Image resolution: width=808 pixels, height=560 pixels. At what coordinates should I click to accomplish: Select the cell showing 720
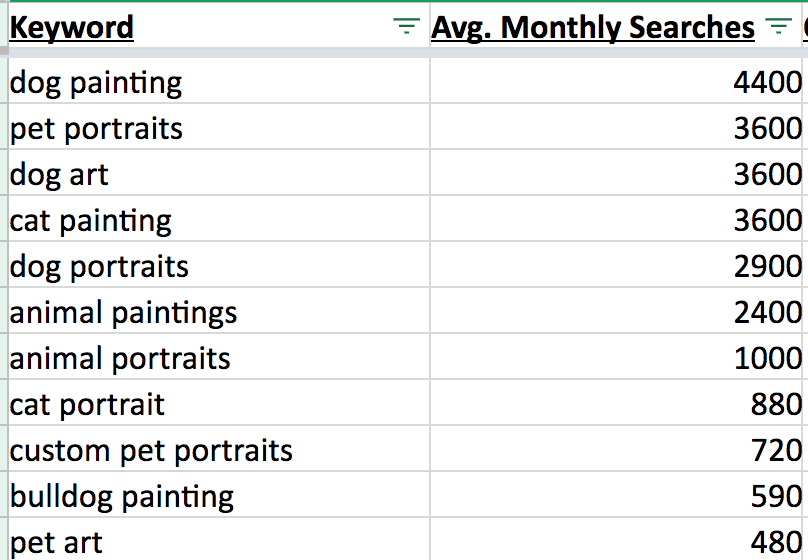pyautogui.click(x=616, y=449)
